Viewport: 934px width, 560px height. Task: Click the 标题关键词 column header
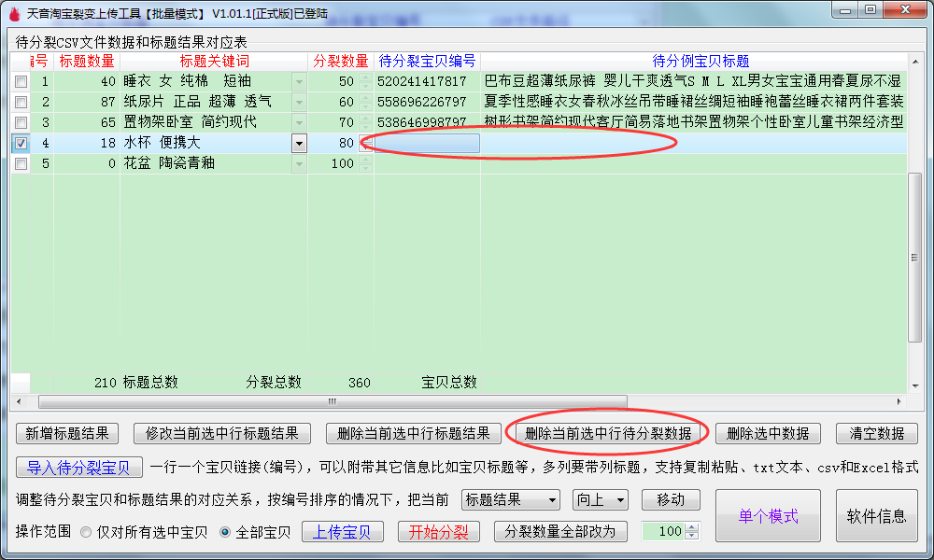[214, 62]
